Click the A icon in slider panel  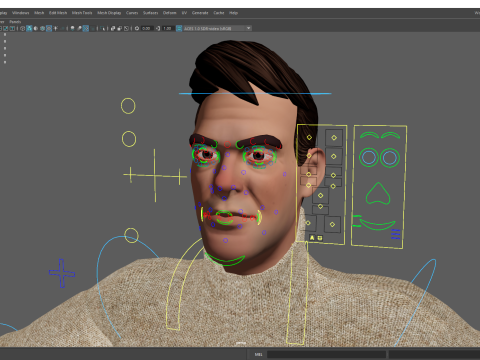(312, 238)
